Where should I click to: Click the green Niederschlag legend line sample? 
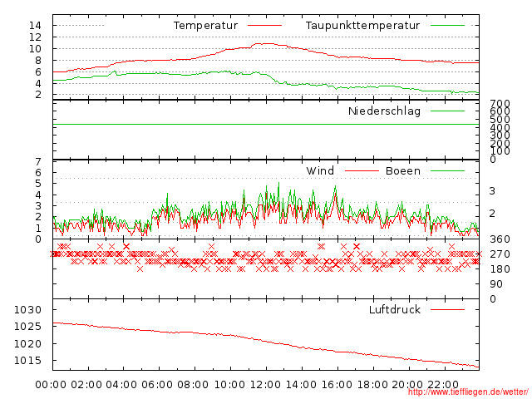[x=447, y=111]
